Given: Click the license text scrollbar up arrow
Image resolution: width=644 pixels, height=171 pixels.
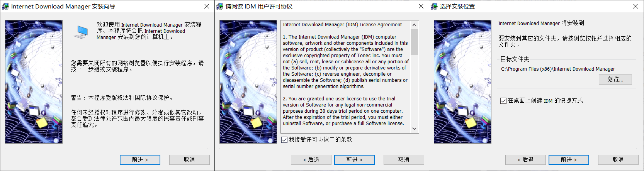Looking at the screenshot, I should [415, 25].
